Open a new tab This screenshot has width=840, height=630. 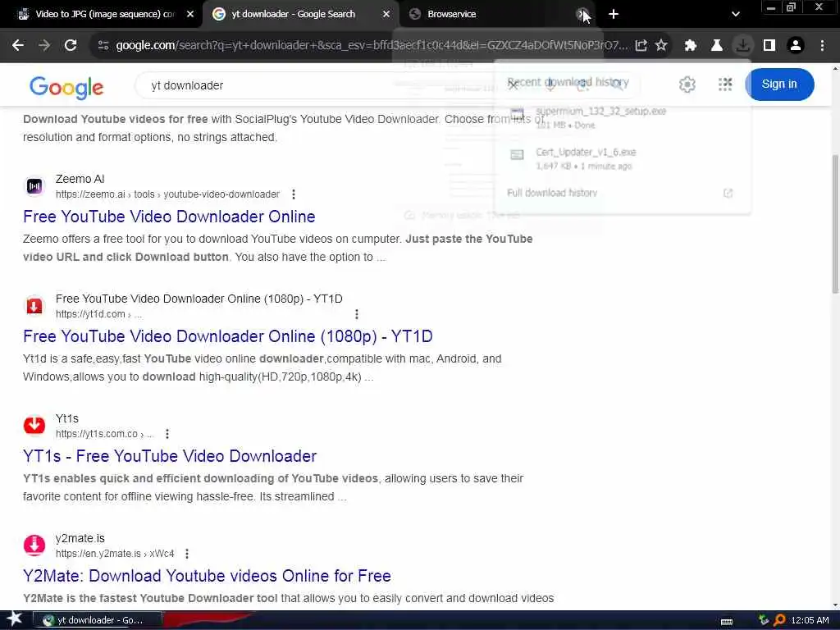coord(614,15)
